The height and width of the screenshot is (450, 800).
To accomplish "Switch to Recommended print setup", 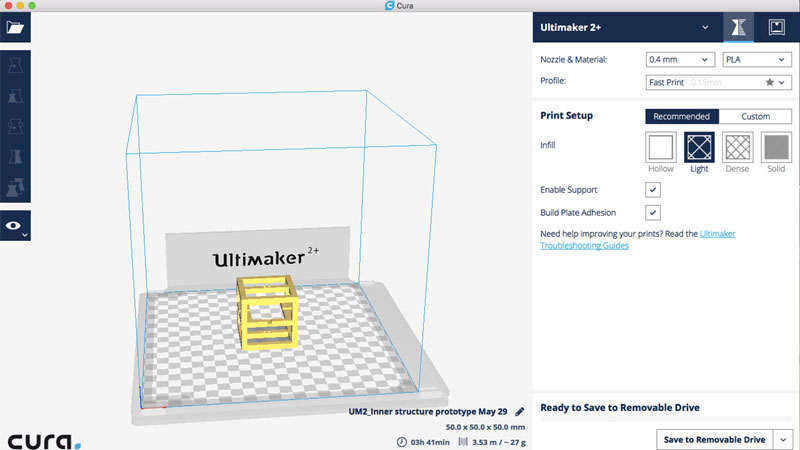I will (x=682, y=116).
